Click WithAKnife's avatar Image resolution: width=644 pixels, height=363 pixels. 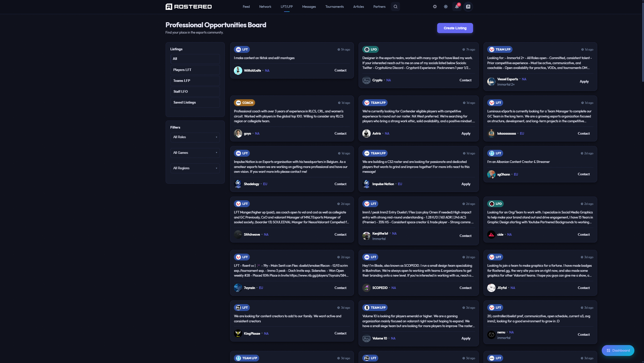click(238, 70)
